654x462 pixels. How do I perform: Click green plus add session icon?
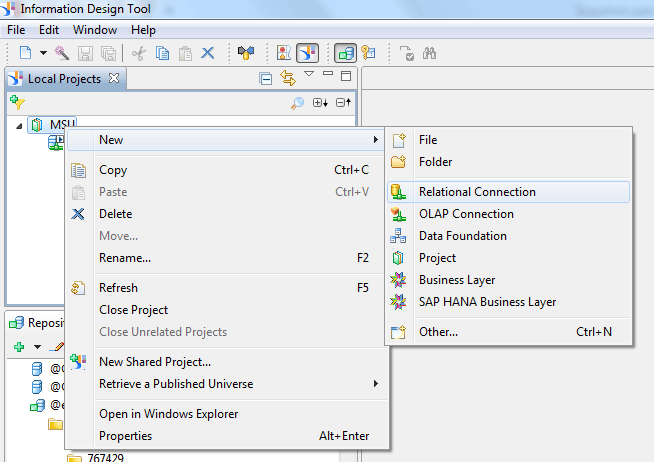click(x=19, y=346)
